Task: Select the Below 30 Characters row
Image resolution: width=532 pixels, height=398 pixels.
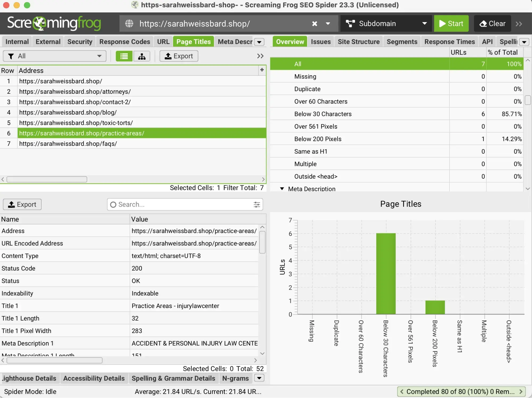Action: click(397, 114)
